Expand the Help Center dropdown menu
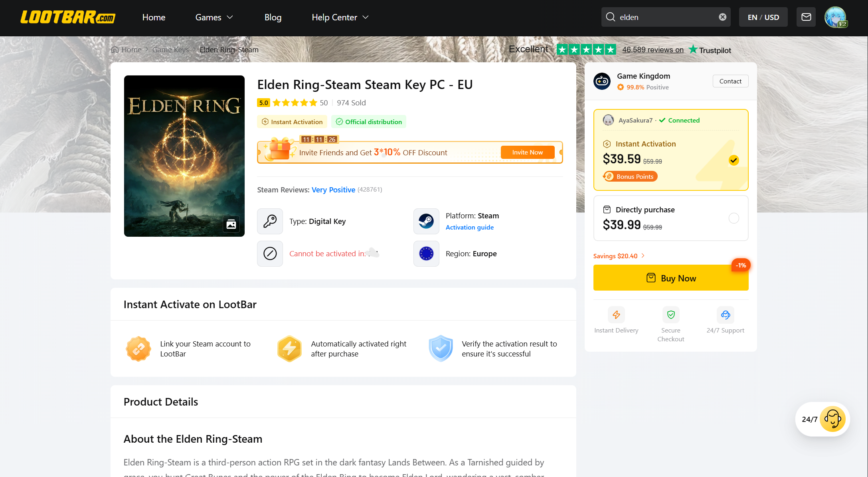Viewport: 868px width, 477px height. [340, 17]
